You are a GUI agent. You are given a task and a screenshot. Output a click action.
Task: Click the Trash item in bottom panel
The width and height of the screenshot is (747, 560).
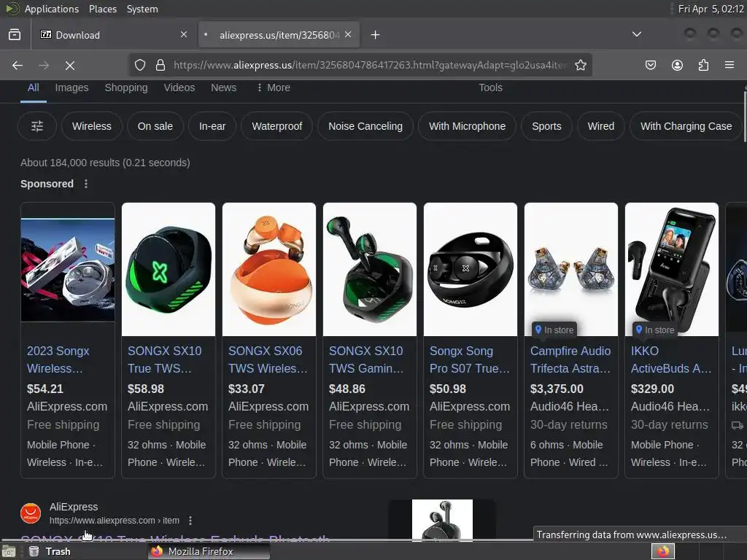click(50, 551)
